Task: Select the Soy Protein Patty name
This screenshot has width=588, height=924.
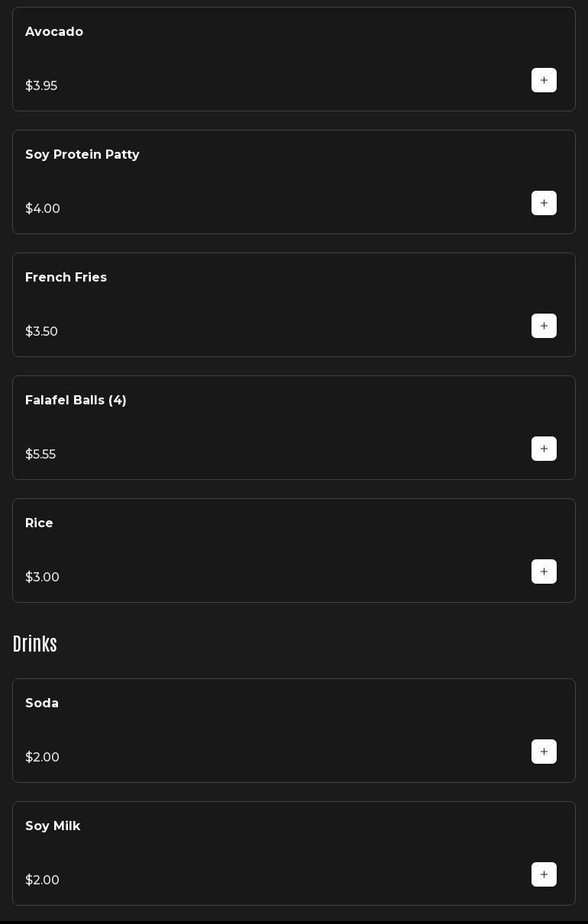Action: [x=82, y=155]
